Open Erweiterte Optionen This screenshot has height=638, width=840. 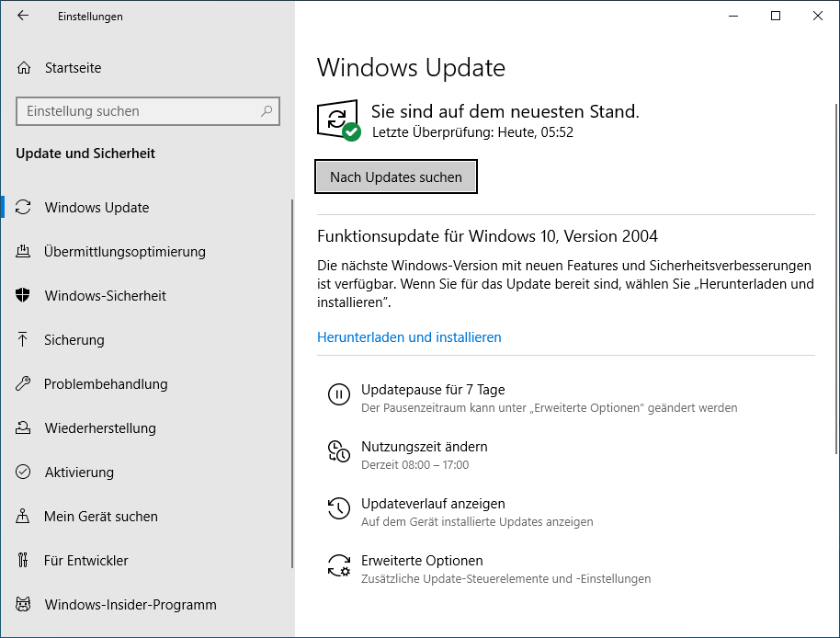coord(422,561)
